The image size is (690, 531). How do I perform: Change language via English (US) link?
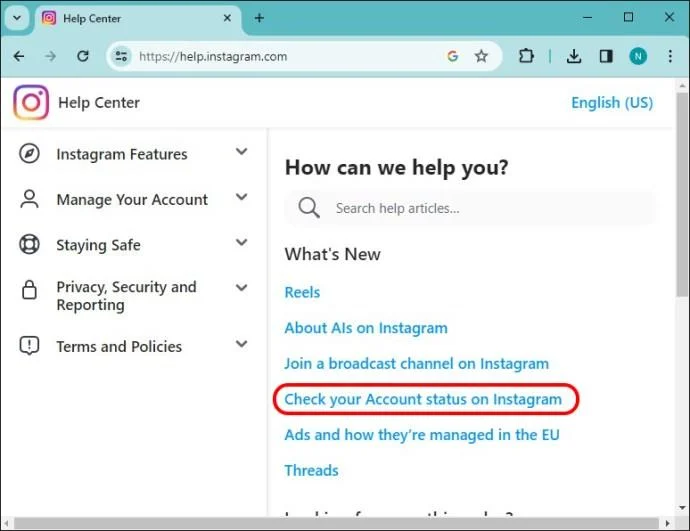(x=612, y=103)
